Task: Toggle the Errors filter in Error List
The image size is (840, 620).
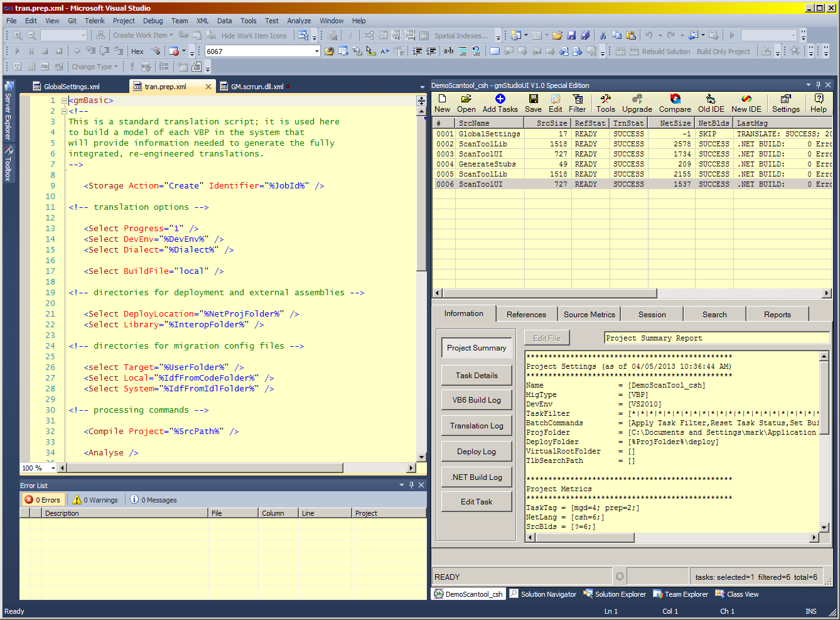Action: pyautogui.click(x=43, y=500)
